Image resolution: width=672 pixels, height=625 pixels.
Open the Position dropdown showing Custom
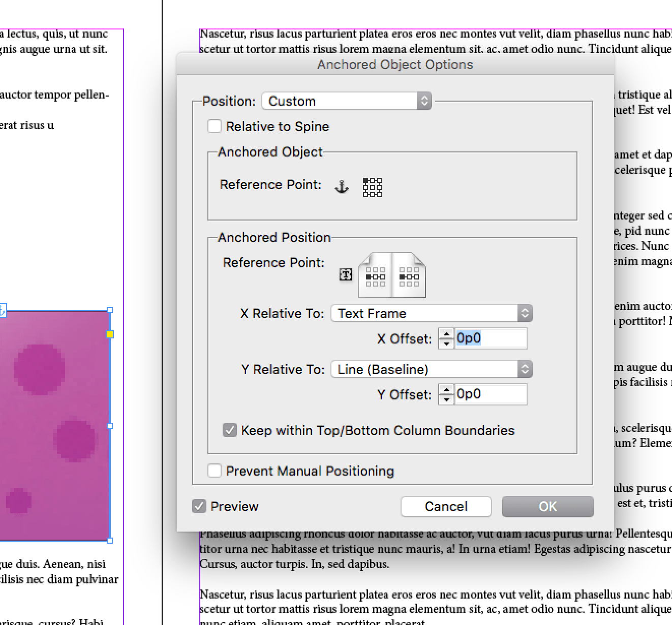(346, 101)
